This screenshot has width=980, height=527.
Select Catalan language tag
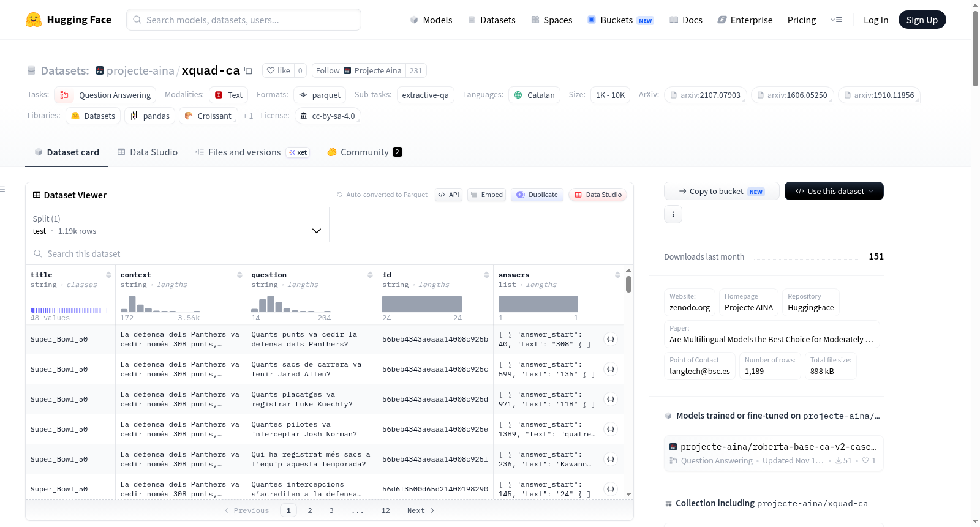coord(534,95)
